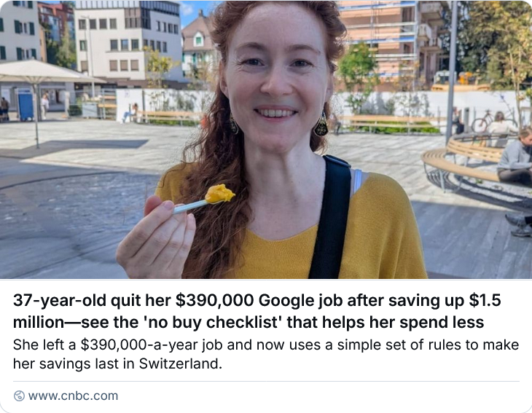
Task: Click the dark earring on the photo's right
Action: point(321,125)
